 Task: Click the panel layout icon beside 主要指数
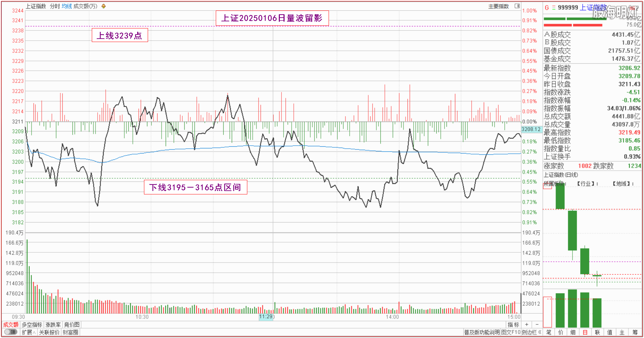click(x=517, y=6)
